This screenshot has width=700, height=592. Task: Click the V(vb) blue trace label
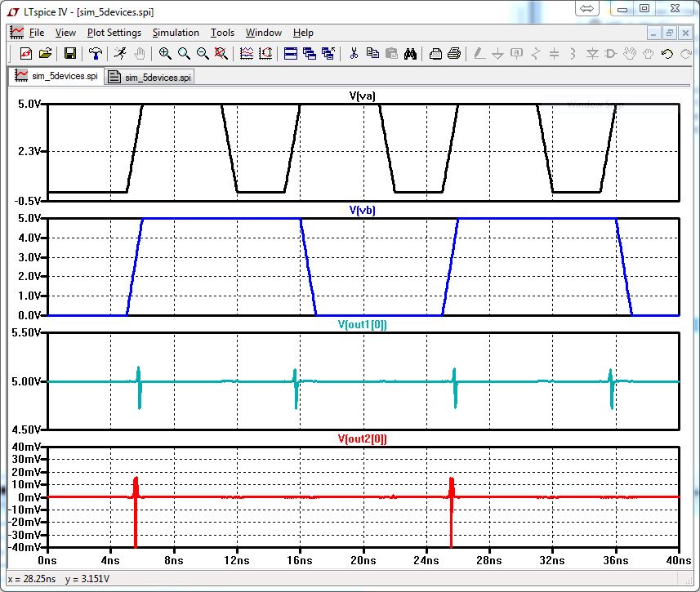pyautogui.click(x=362, y=210)
